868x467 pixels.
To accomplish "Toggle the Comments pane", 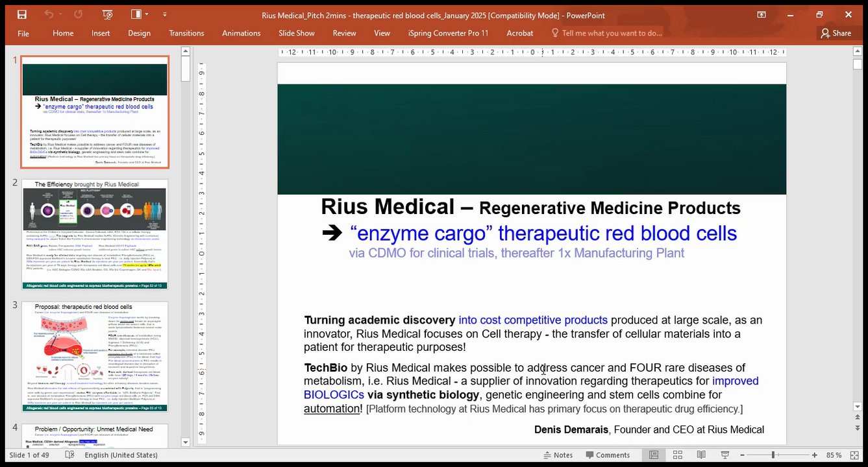I will click(x=607, y=455).
